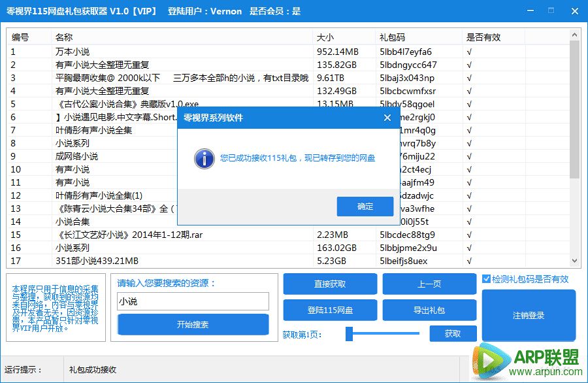Maximize the main window
Image resolution: width=588 pixels, height=383 pixels.
click(551, 11)
